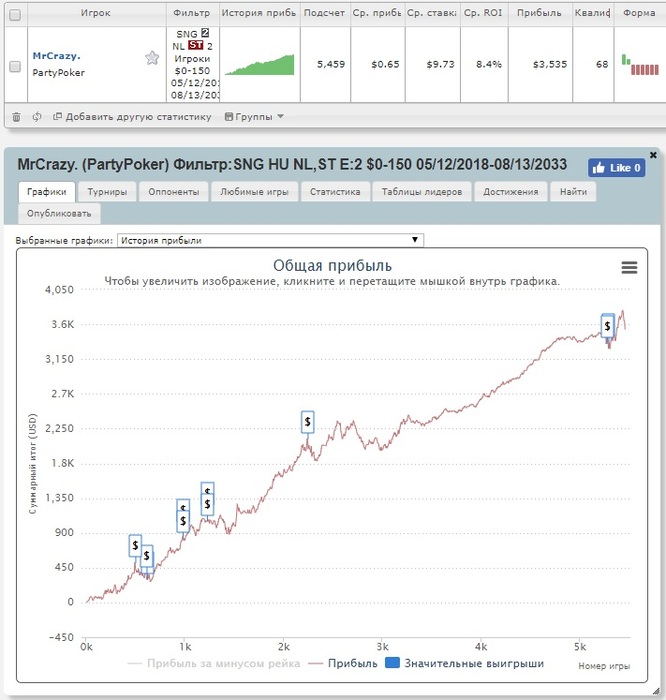Screen dimensions: 666x700
Task: Click the 8.4% ROI value
Action: tap(489, 64)
